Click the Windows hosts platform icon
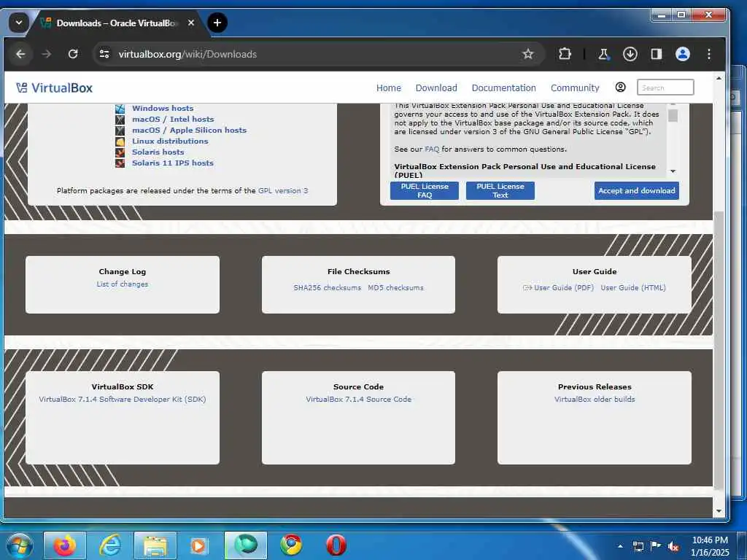The height and width of the screenshot is (560, 747). click(x=120, y=109)
